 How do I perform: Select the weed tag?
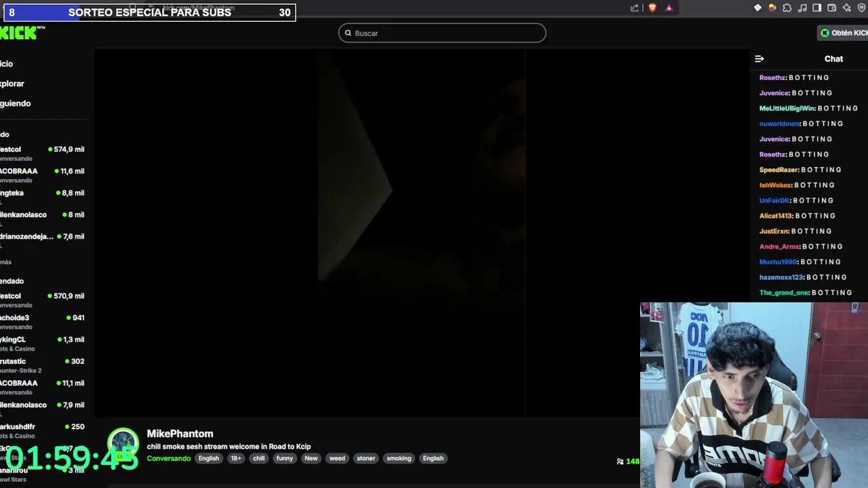pos(337,458)
